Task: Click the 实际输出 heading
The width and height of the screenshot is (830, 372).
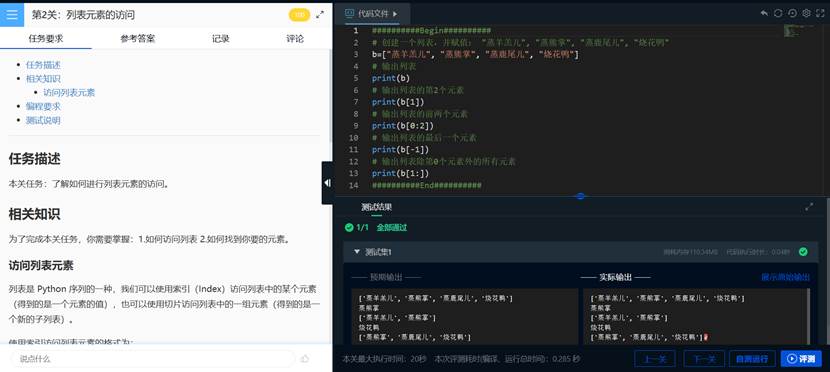Action: 616,277
